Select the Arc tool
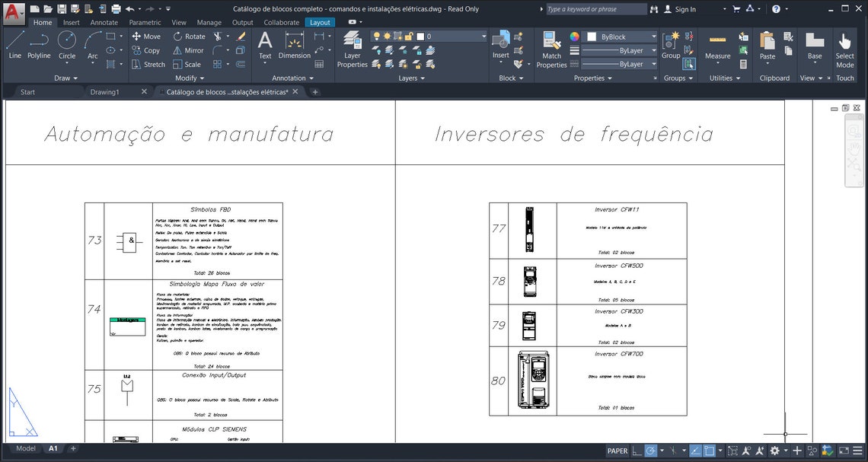The image size is (868, 462). [x=93, y=47]
